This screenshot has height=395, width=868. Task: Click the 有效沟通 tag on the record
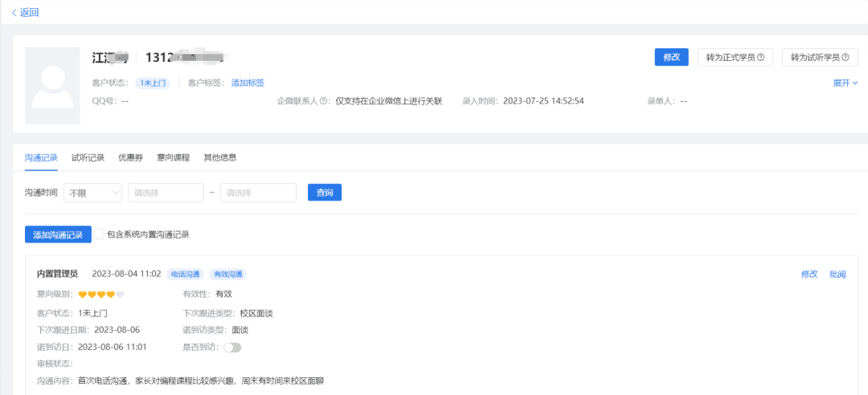pyautogui.click(x=227, y=275)
